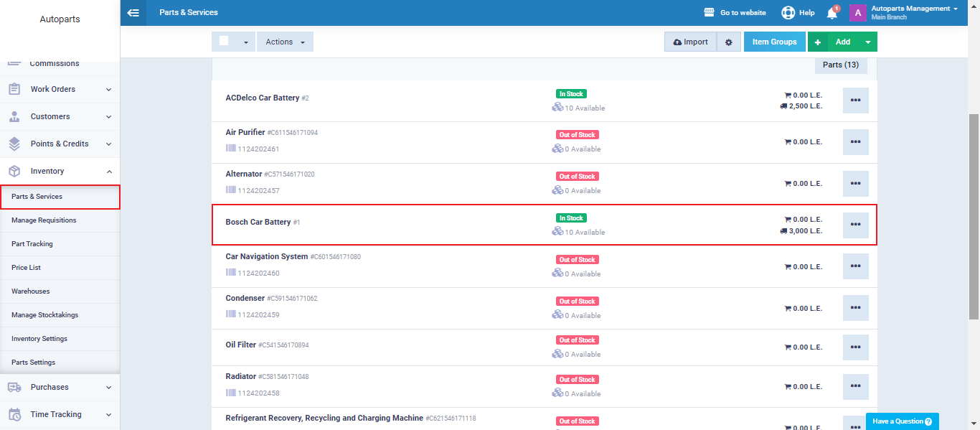Click the Go to website icon
This screenshot has height=430, width=980.
(710, 12)
